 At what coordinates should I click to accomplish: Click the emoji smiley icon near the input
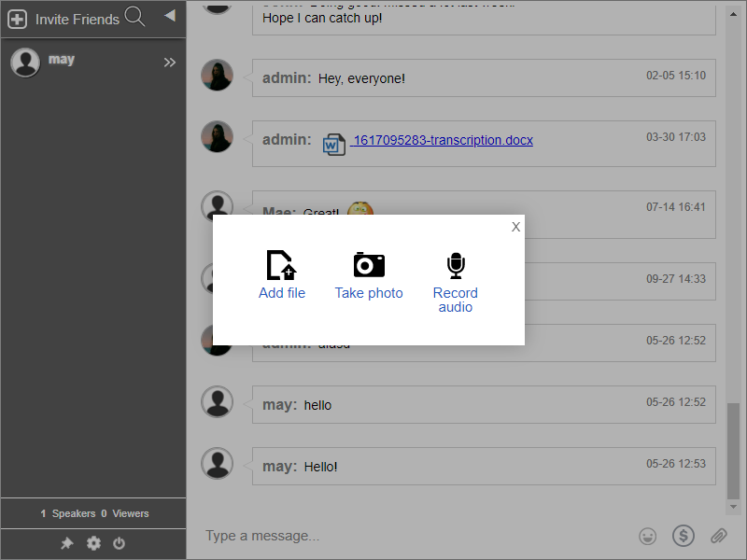click(648, 536)
